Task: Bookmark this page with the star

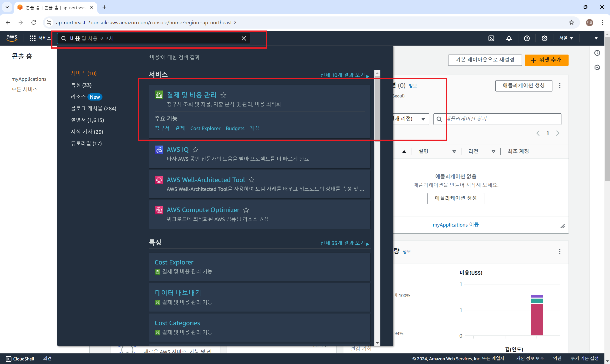Action: pyautogui.click(x=571, y=23)
